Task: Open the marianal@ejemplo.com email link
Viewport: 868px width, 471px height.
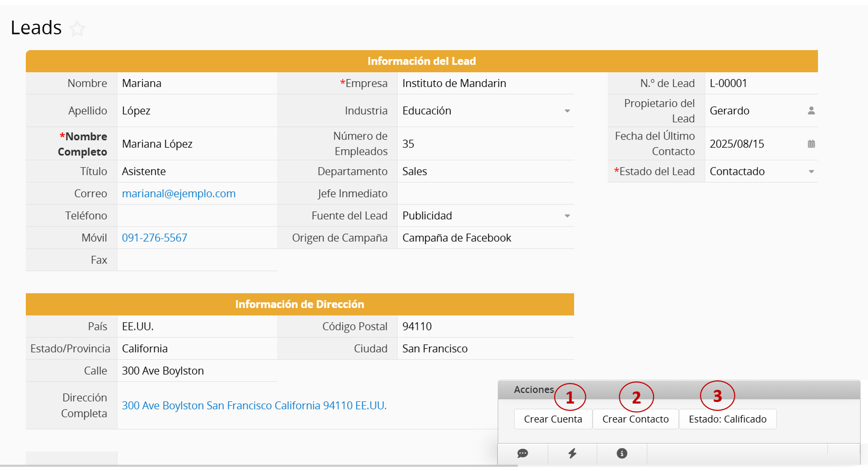Action: (x=179, y=194)
